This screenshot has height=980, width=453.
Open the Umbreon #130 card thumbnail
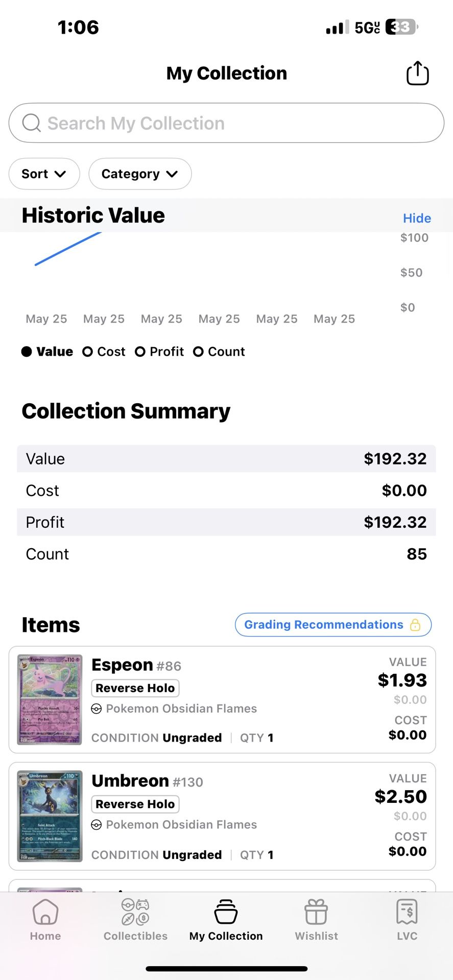tap(50, 816)
